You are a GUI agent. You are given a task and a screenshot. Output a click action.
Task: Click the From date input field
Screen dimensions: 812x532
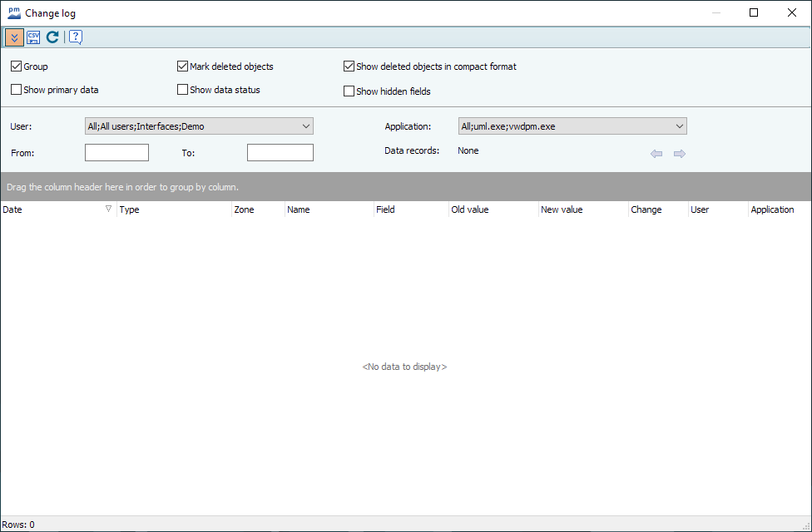[x=116, y=153]
